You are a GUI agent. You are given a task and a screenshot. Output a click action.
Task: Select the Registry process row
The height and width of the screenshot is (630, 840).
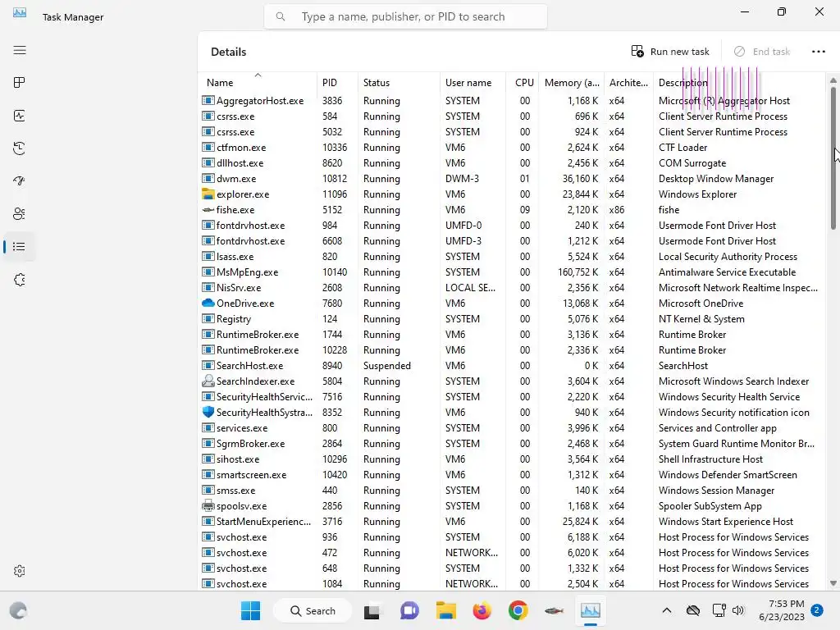click(512, 318)
